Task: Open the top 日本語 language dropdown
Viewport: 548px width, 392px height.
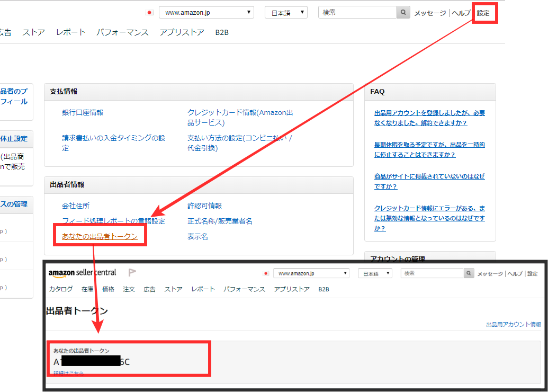Action: click(x=286, y=13)
